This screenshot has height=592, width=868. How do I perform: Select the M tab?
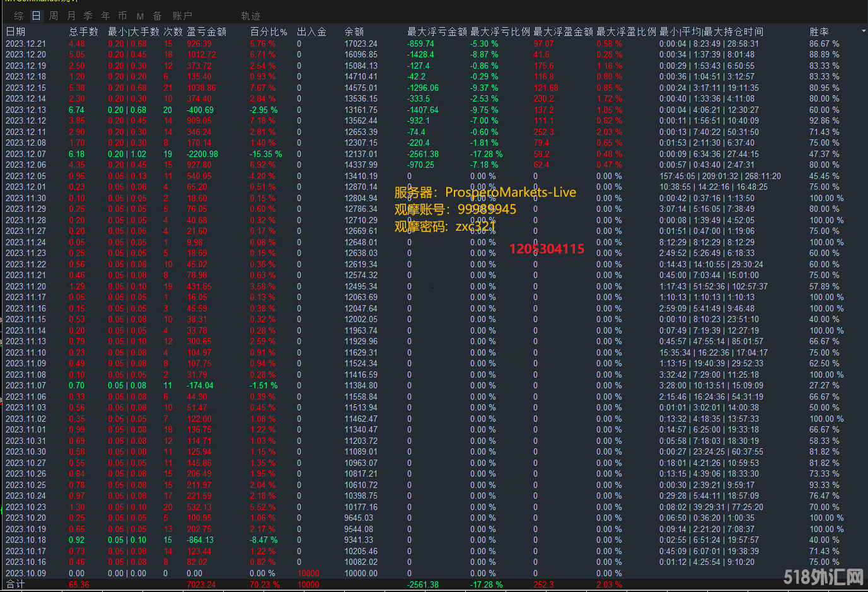click(140, 16)
